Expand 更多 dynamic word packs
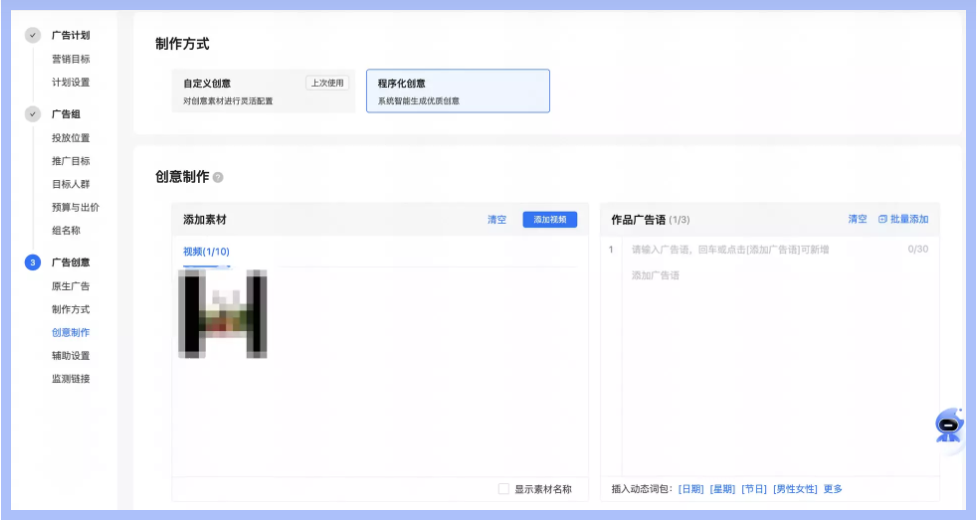The height and width of the screenshot is (521, 977). [833, 489]
